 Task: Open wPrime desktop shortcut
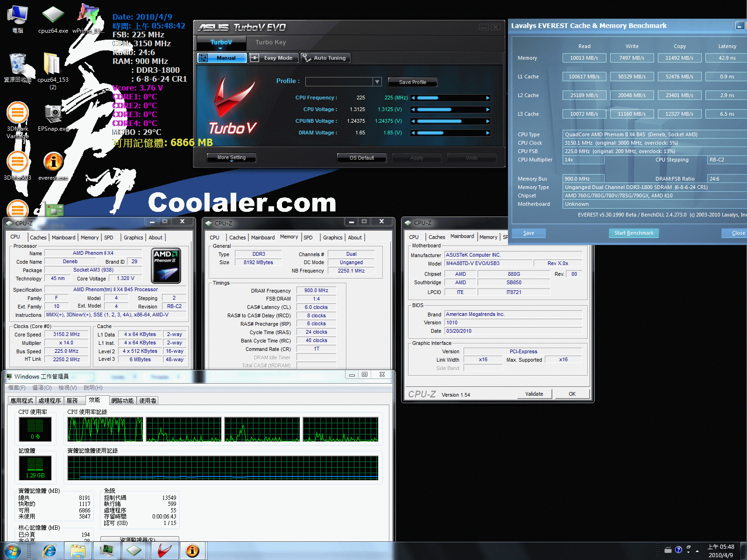coord(87,19)
